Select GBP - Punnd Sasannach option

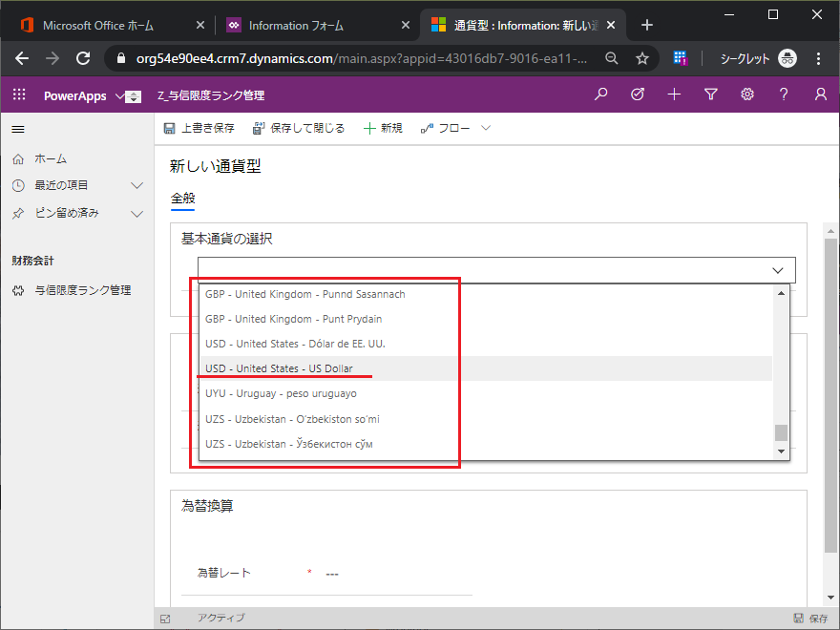pos(486,294)
